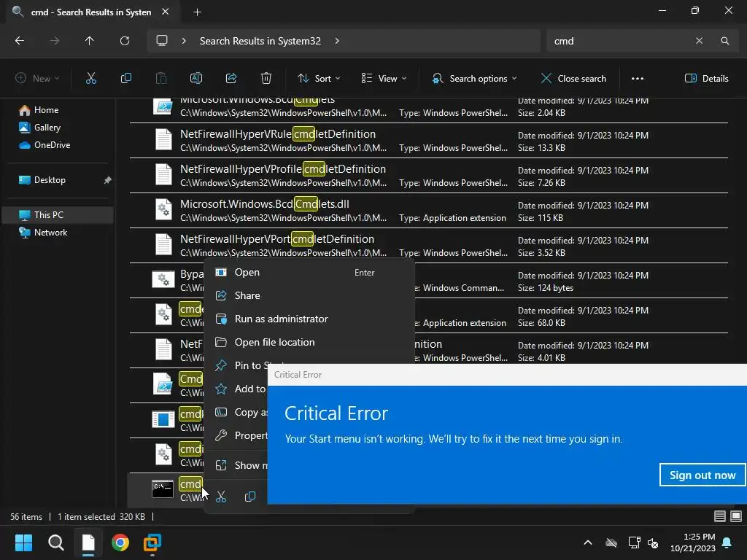
Task: Click Sign out now in Critical Error dialog
Action: point(703,475)
